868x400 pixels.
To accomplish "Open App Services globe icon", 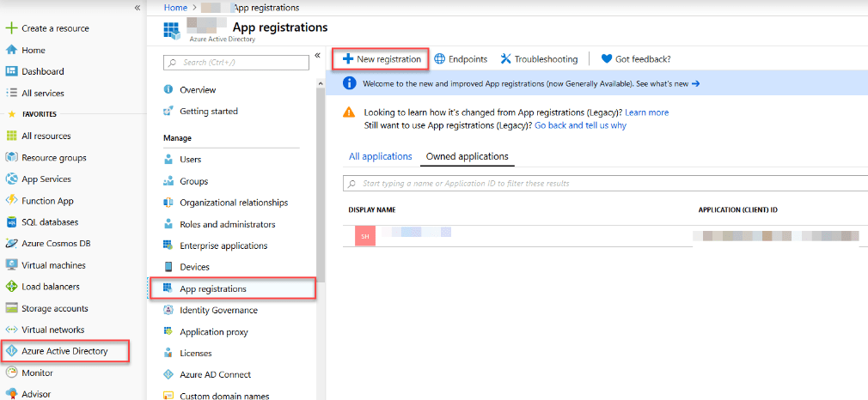I will click(x=11, y=179).
